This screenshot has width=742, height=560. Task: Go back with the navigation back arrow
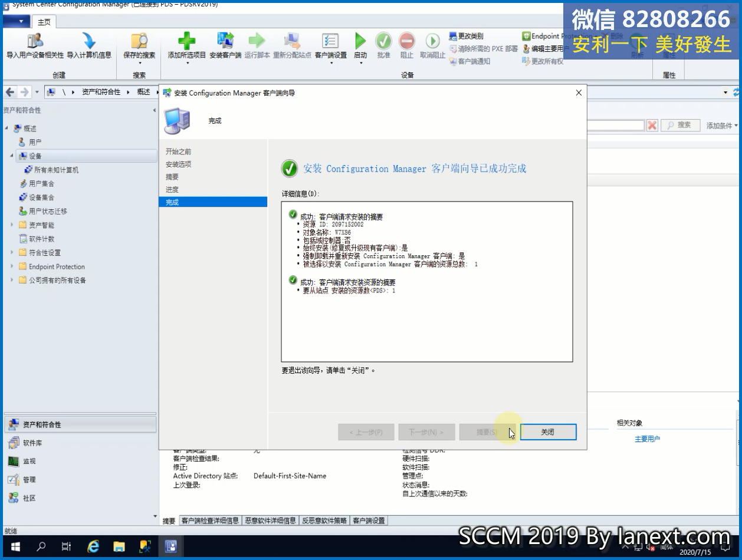tap(11, 92)
